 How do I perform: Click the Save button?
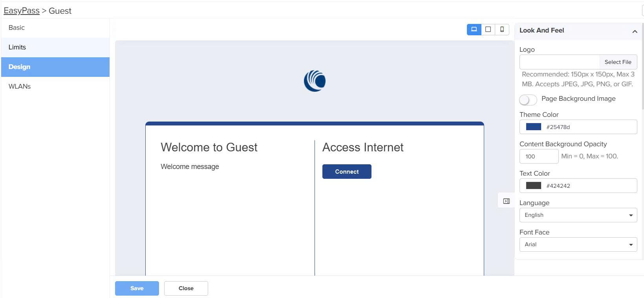tap(137, 289)
